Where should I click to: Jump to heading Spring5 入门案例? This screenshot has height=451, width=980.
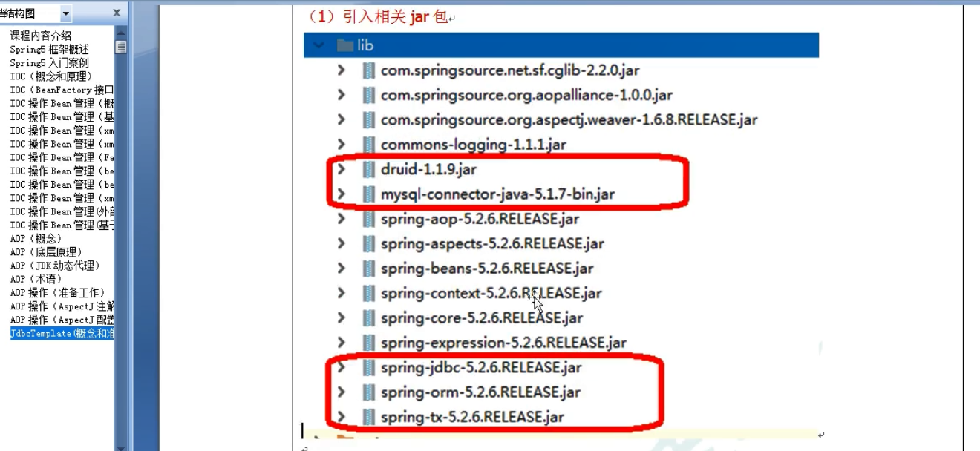click(x=49, y=63)
